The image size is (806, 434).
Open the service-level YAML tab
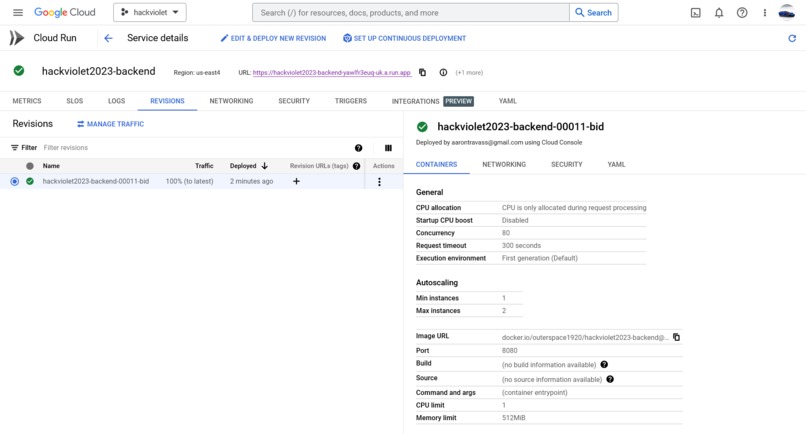click(x=507, y=101)
